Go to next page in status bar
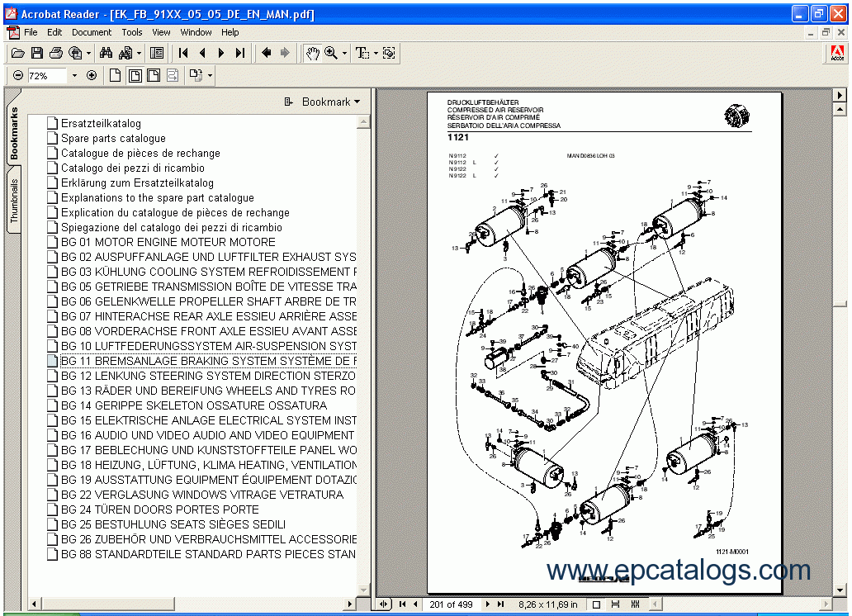852x616 pixels. pyautogui.click(x=487, y=604)
